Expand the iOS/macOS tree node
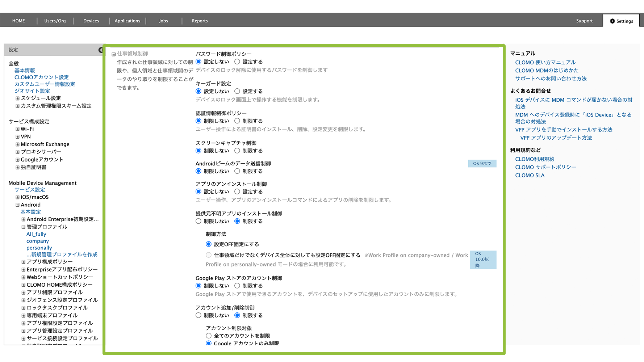Image resolution: width=644 pixels, height=362 pixels. point(17,197)
